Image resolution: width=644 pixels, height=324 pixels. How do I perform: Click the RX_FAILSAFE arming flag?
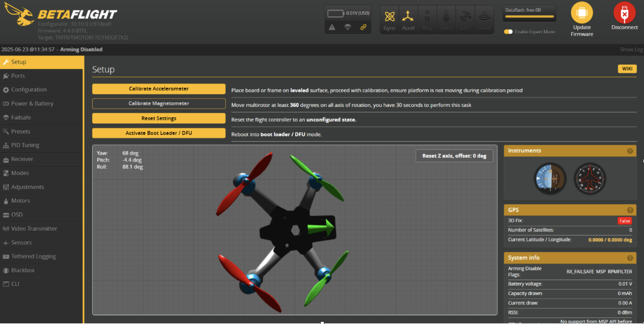[x=580, y=272]
